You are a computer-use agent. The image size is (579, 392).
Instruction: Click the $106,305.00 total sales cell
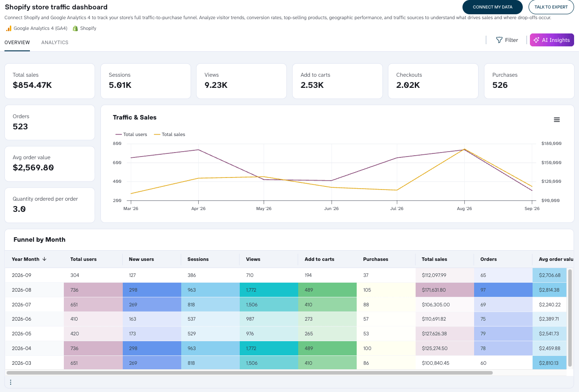click(x=445, y=305)
